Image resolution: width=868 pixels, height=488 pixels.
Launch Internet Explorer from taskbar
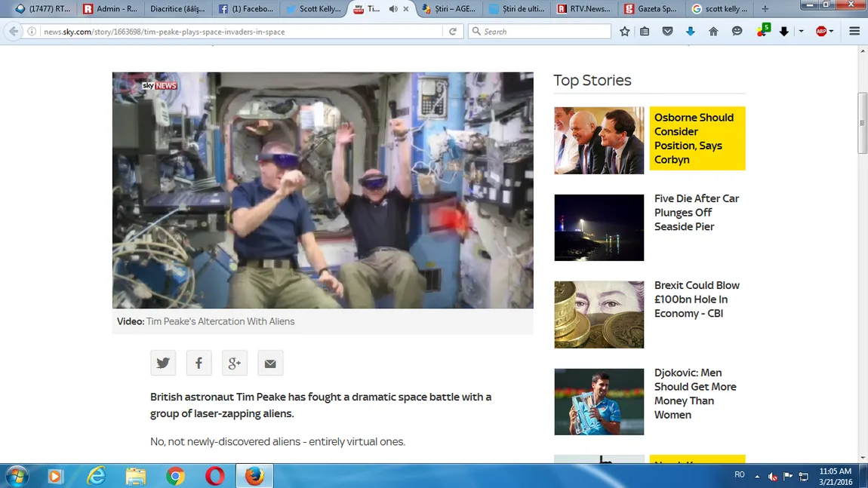coord(97,476)
